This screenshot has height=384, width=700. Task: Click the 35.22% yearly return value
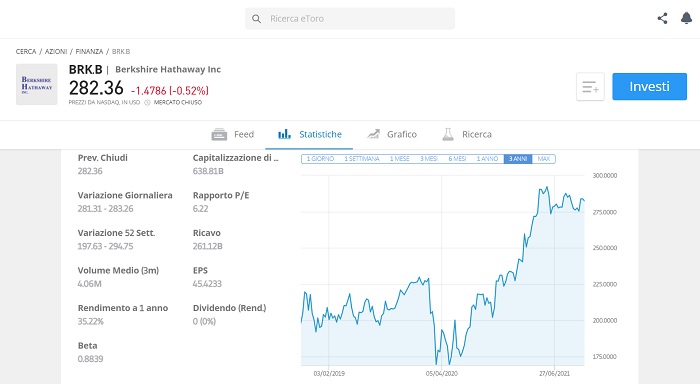[91, 321]
